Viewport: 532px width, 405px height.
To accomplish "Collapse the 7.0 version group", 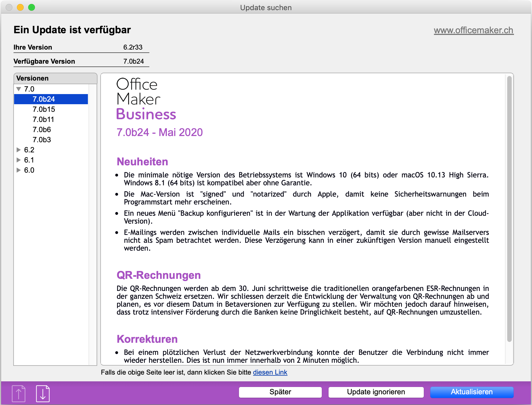I will click(19, 89).
